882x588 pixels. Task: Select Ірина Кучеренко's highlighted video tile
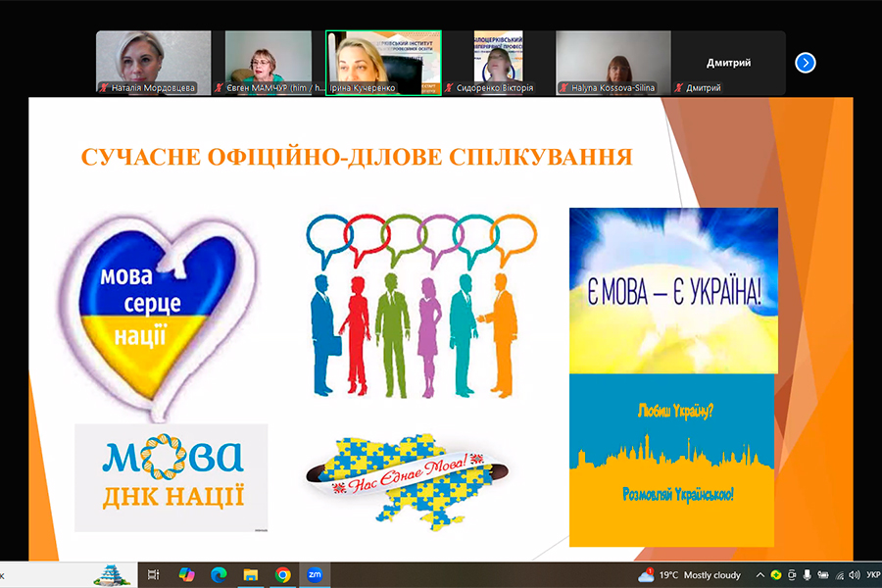[x=383, y=63]
